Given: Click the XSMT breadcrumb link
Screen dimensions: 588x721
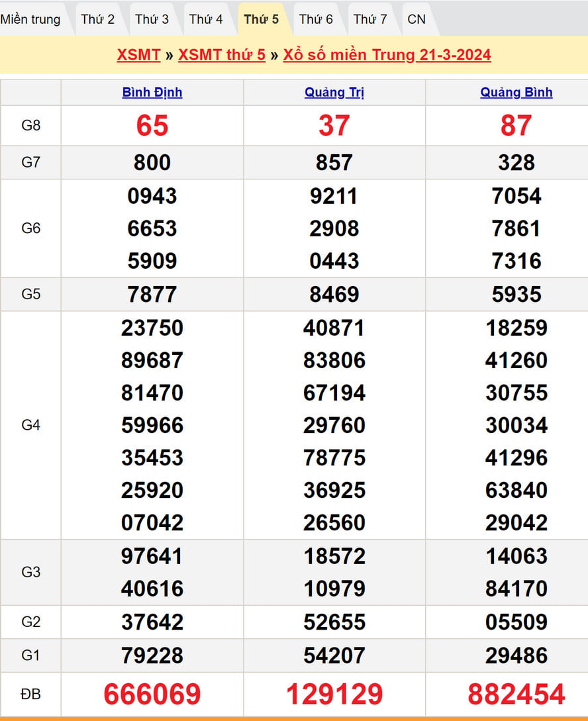Looking at the screenshot, I should (138, 55).
